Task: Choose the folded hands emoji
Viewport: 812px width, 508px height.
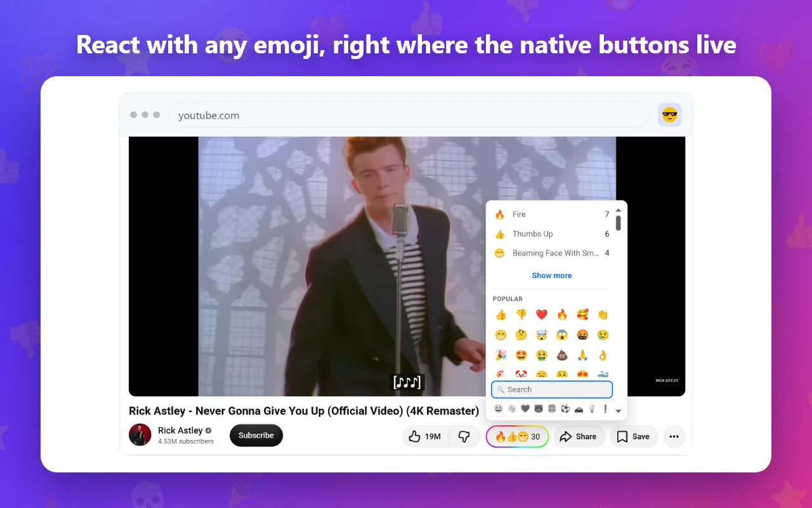Action: point(582,355)
